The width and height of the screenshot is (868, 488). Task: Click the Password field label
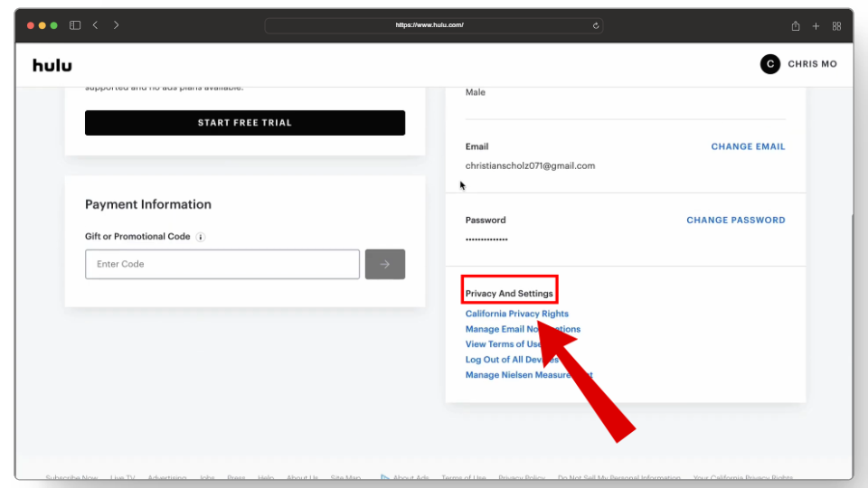pyautogui.click(x=486, y=221)
